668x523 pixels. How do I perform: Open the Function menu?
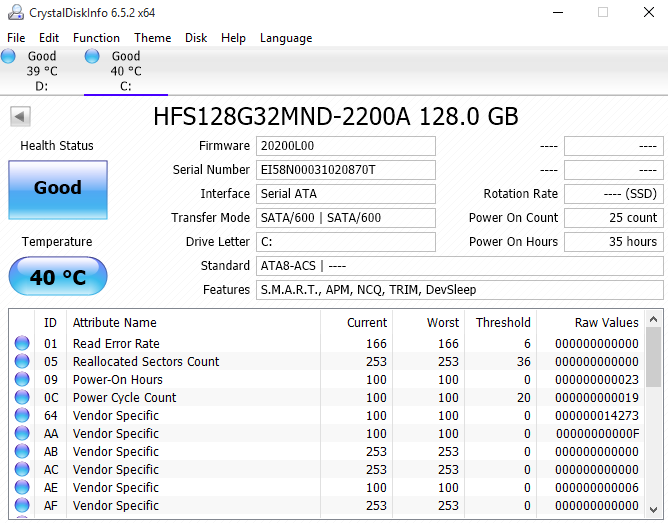(x=96, y=38)
